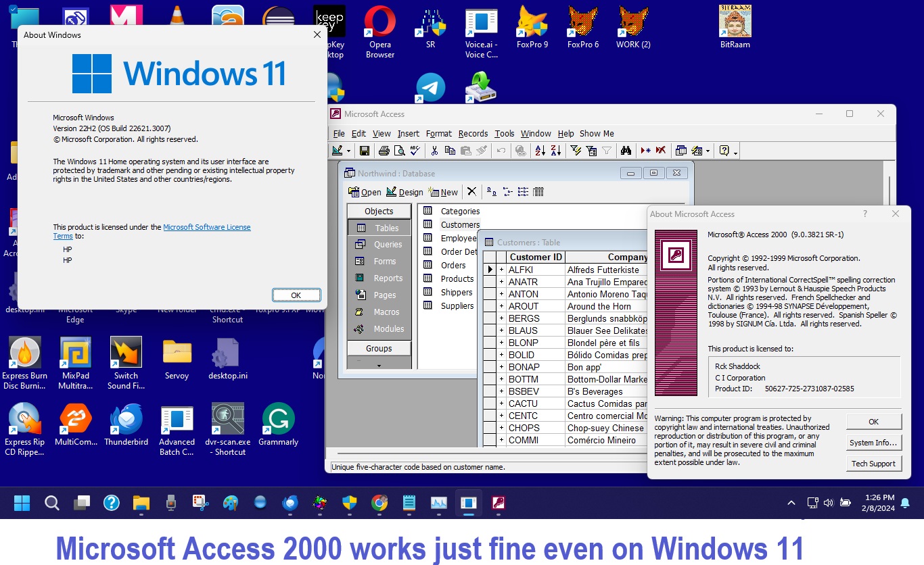Expand the BOTTM row plus sign
Viewport: 924px width, 565px height.
501,379
